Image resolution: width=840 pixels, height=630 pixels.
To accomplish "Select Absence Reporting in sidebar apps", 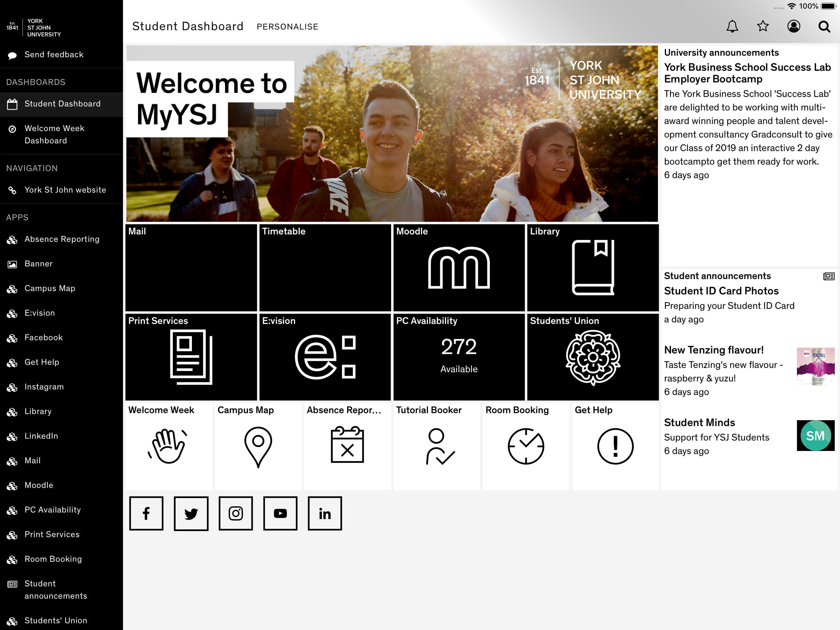I will (x=62, y=239).
